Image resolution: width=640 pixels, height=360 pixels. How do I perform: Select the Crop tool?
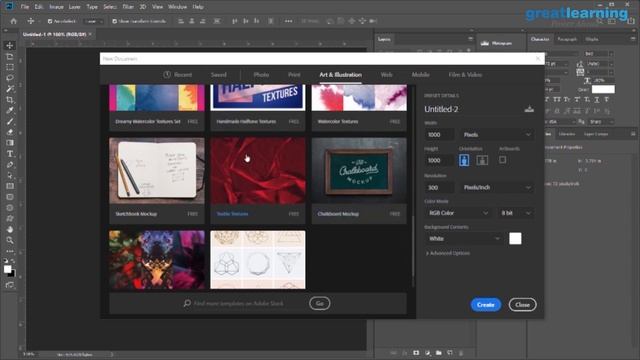(10, 100)
